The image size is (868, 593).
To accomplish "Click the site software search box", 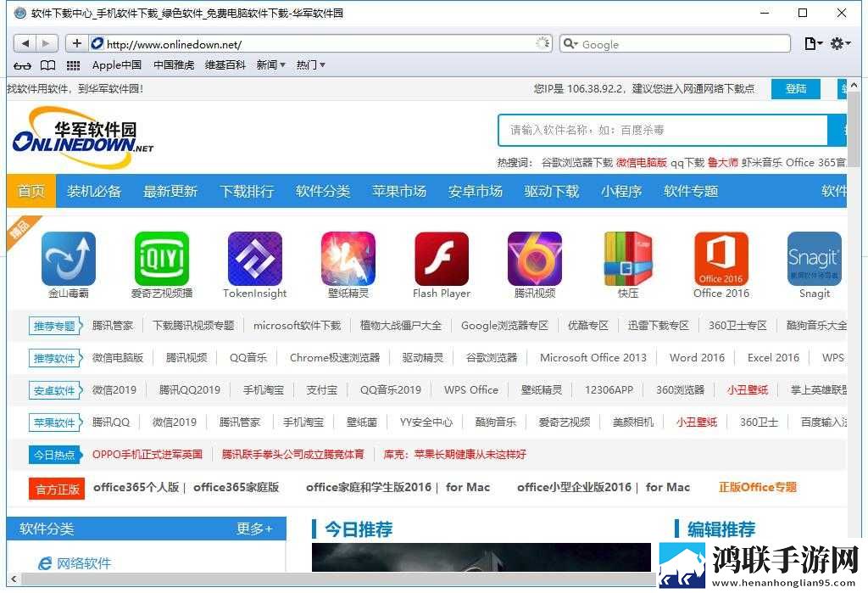I will pos(663,131).
